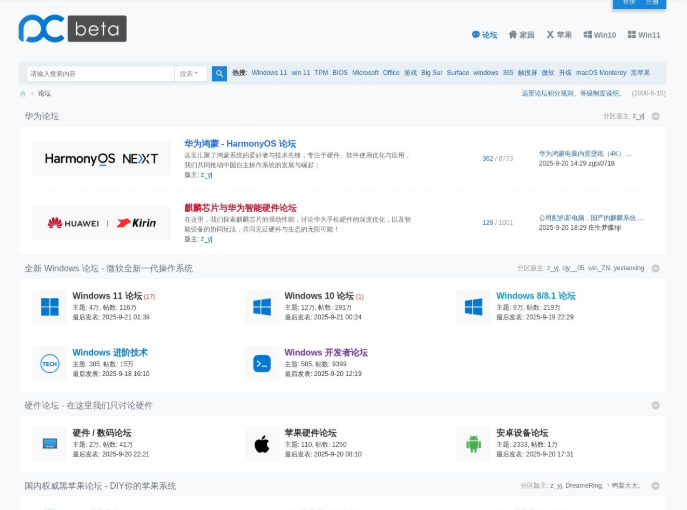Screen dimensions: 687x510
Task: Open the Win11 navigation tab
Action: [644, 35]
